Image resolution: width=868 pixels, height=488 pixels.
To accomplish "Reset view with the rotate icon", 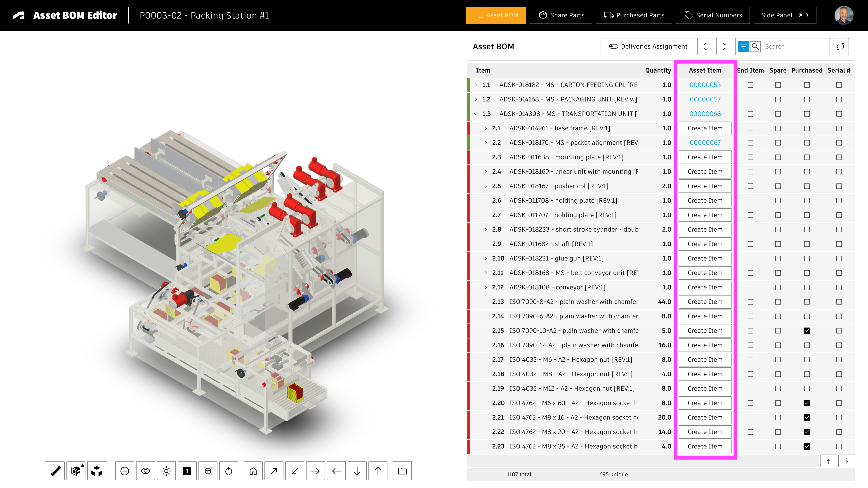I will click(x=229, y=470).
